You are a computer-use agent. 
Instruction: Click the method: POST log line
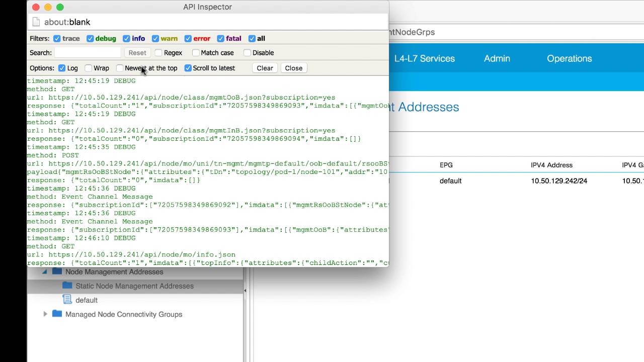coord(53,156)
